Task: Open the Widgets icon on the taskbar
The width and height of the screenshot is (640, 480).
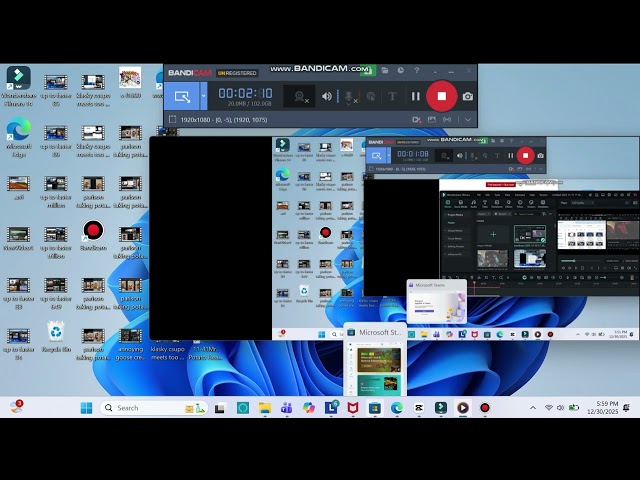Action: tap(16, 407)
